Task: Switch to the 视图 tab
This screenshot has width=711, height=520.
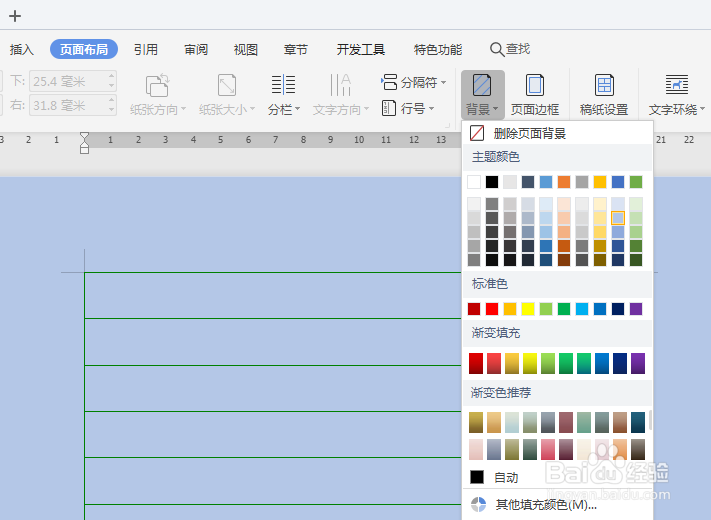Action: [246, 49]
